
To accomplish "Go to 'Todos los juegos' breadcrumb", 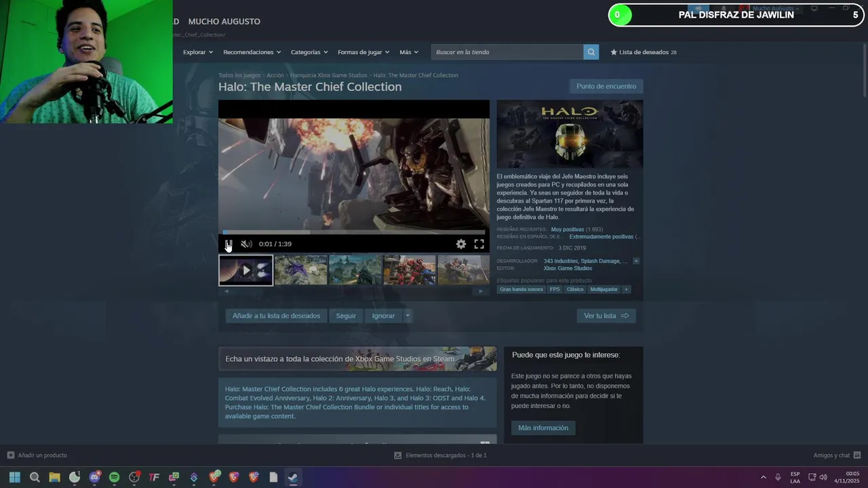I will (x=239, y=75).
